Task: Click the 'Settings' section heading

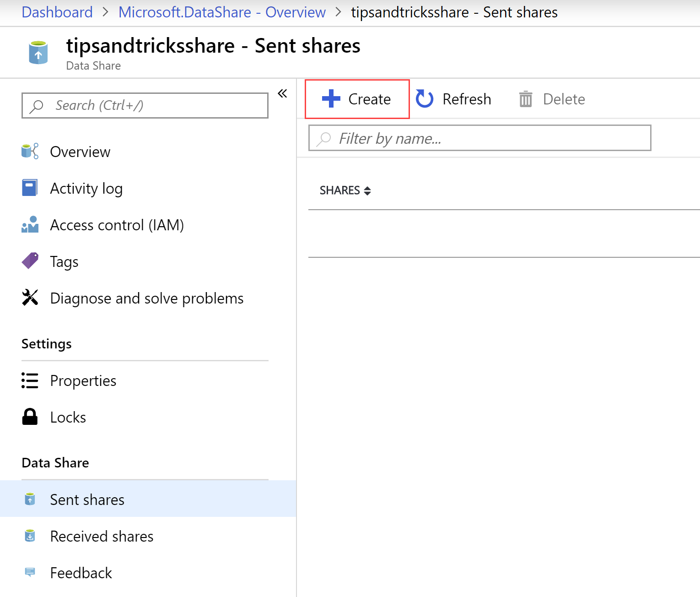Action: pyautogui.click(x=47, y=344)
